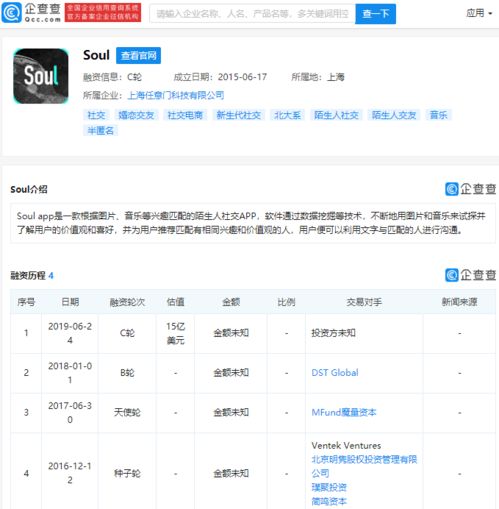Click the 估值 column header
Image resolution: width=499 pixels, height=509 pixels.
pos(175,302)
